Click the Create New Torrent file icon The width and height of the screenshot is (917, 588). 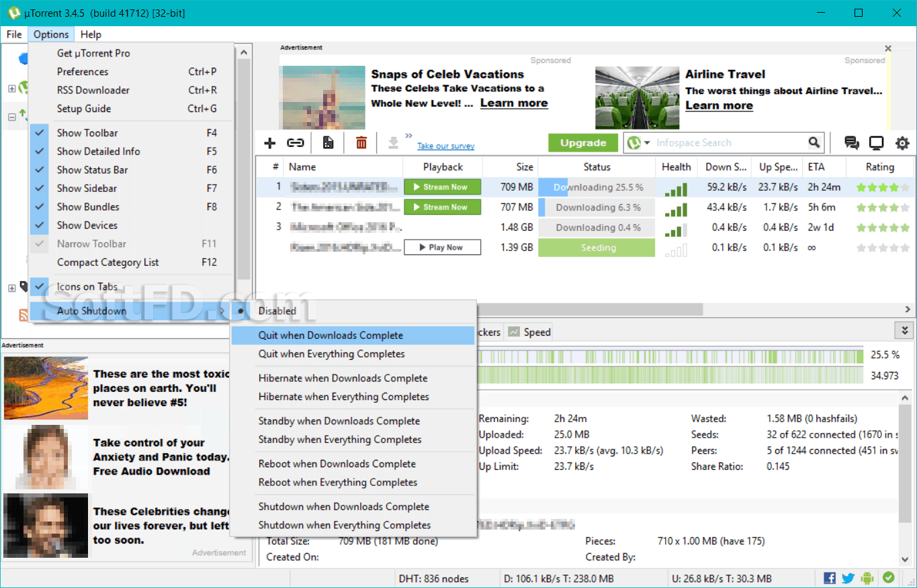(328, 142)
